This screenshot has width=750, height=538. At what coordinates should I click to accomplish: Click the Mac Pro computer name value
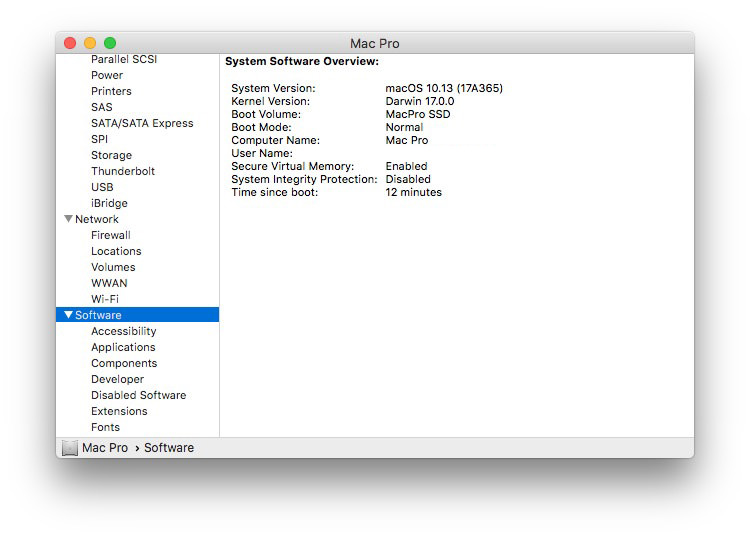coord(407,140)
